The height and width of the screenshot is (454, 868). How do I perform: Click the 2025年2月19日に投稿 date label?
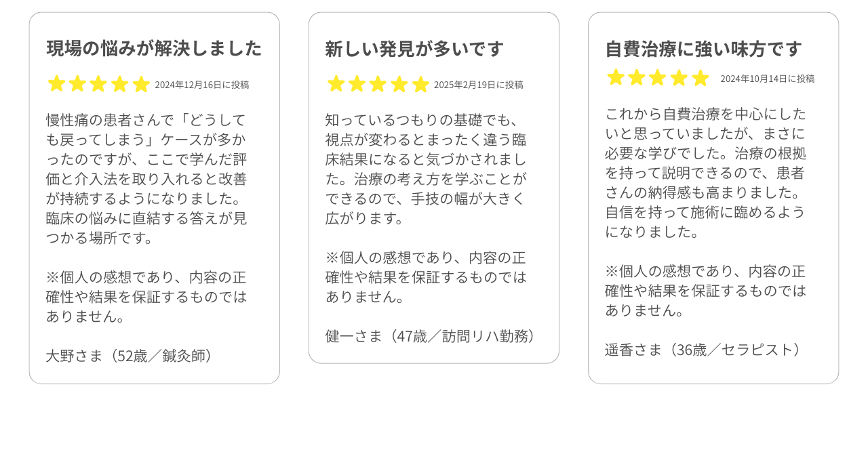click(x=479, y=85)
